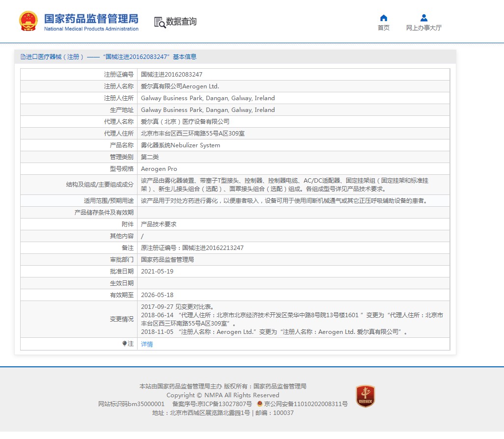
Task: Click the bullet icon next to 注
Action: [125, 344]
